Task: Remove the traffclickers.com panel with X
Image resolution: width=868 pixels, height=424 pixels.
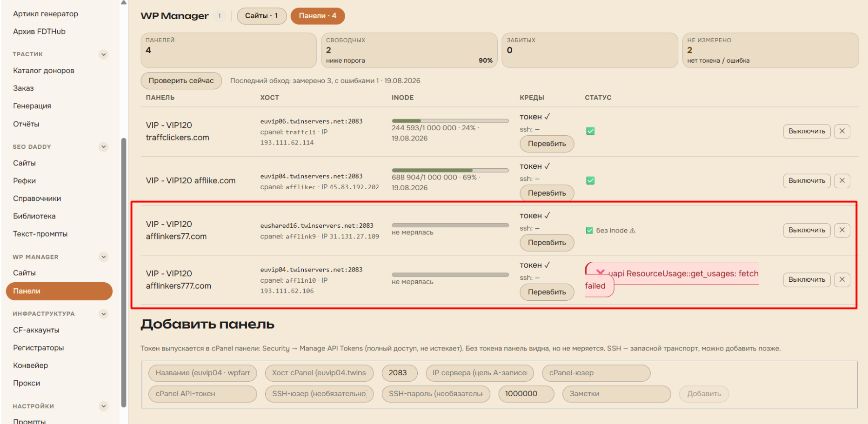Action: 842,131
